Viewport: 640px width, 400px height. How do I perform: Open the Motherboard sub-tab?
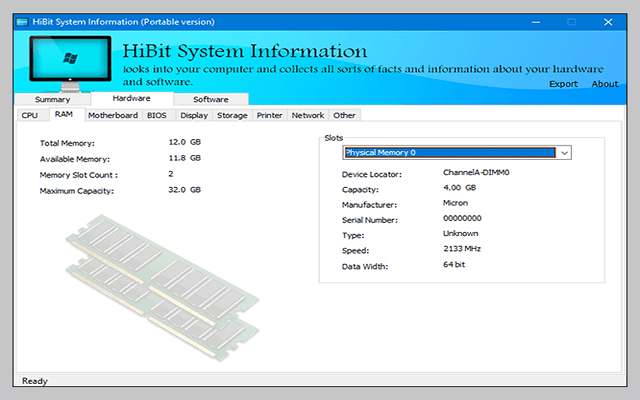click(x=112, y=116)
